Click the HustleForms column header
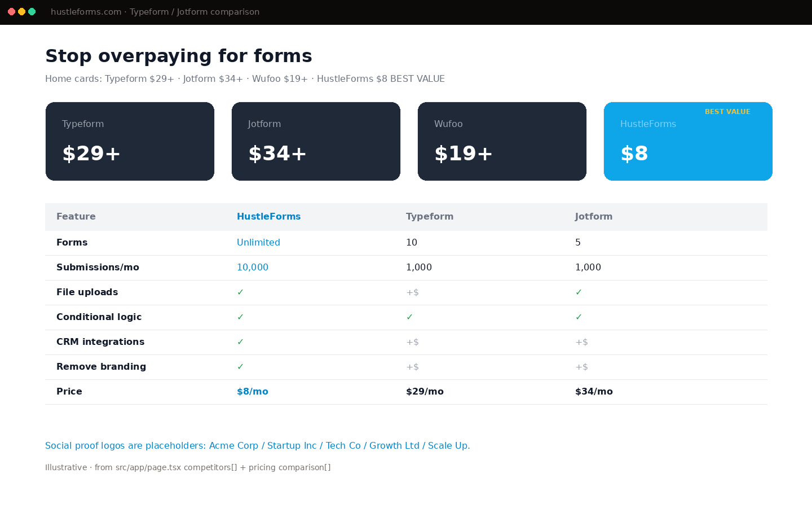The width and height of the screenshot is (812, 508). (268, 217)
